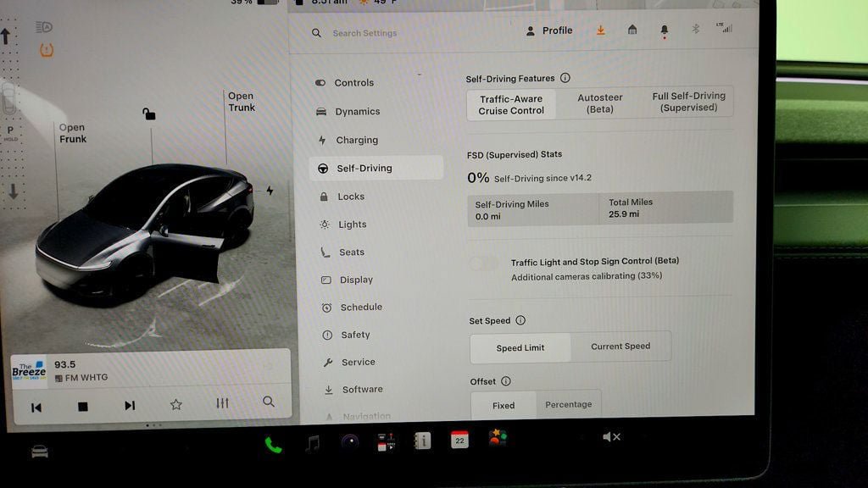Screen dimensions: 868x488
Task: Open the Profile dropdown
Action: 548,30
